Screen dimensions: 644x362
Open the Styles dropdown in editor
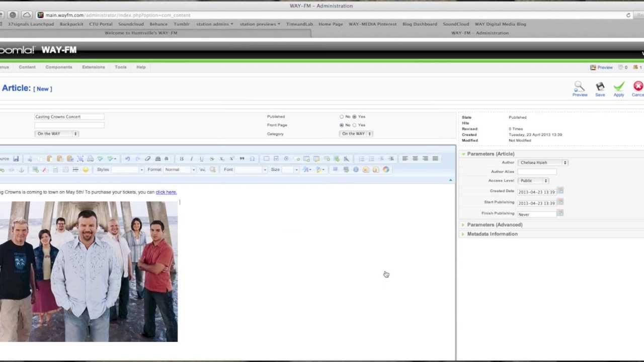(x=128, y=169)
